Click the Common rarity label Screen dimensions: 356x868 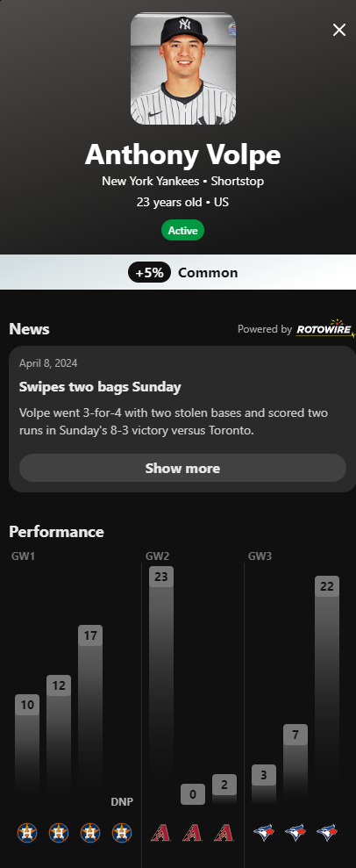coord(208,272)
